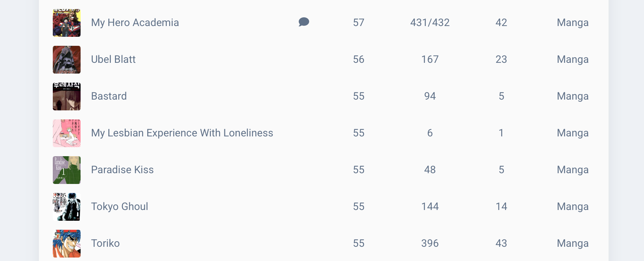The height and width of the screenshot is (261, 644).
Task: Open My Hero Academia title link
Action: [135, 23]
